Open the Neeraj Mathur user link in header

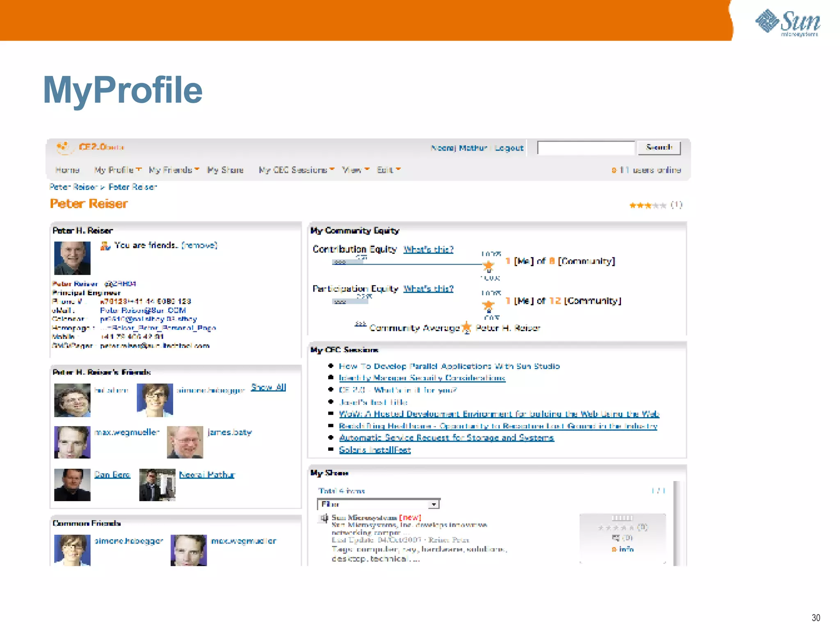[459, 148]
